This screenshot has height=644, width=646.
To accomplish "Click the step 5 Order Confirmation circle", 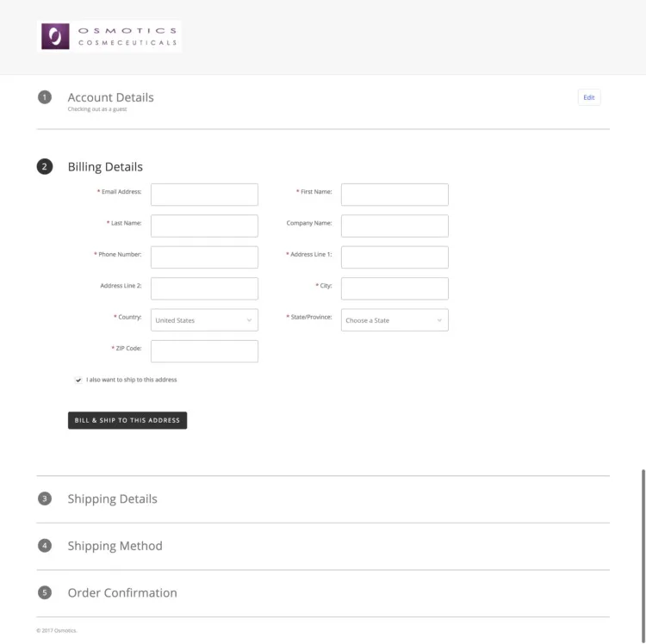I will [x=45, y=592].
